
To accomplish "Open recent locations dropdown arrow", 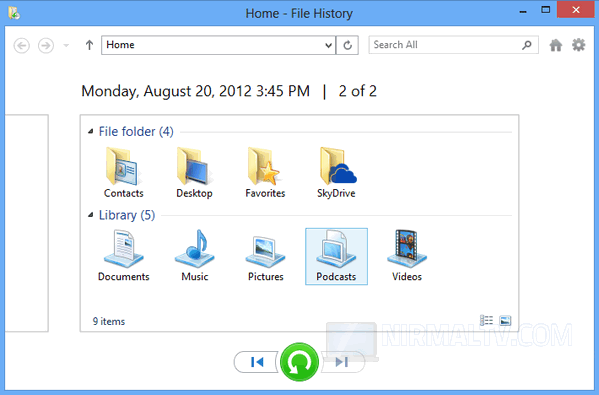I will coord(66,45).
